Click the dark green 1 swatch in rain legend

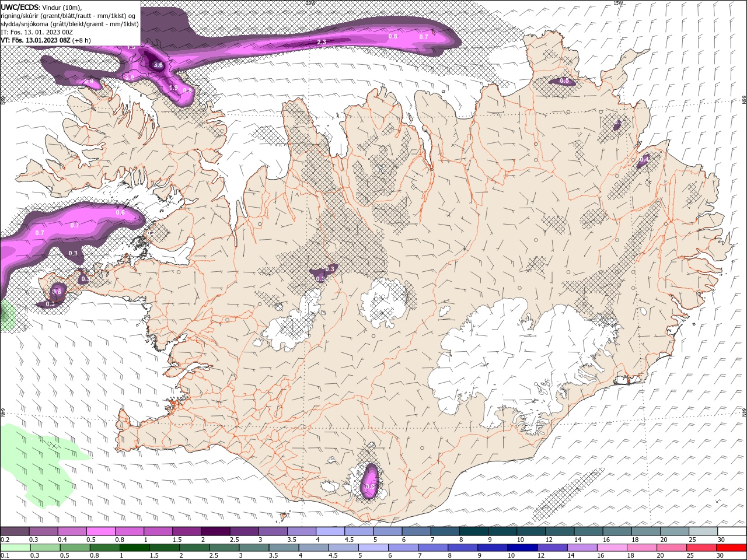pyautogui.click(x=134, y=548)
